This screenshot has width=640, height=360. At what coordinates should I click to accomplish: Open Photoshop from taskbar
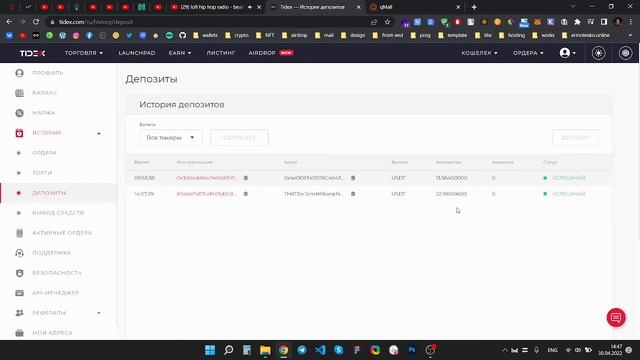pyautogui.click(x=412, y=350)
